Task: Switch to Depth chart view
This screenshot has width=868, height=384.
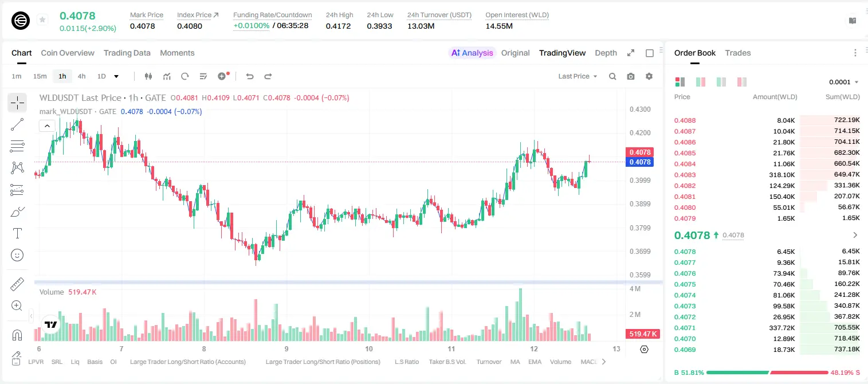Action: (606, 53)
